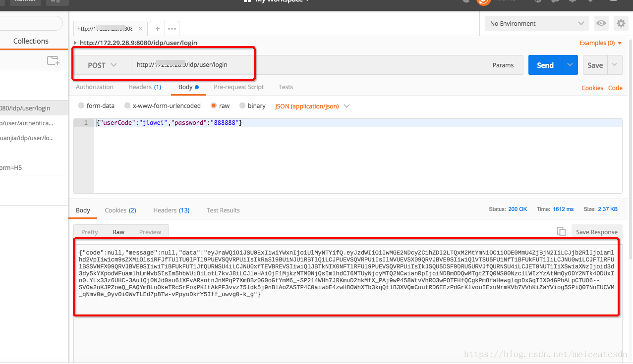
Task: Open manage environments gear icon
Action: [x=621, y=23]
